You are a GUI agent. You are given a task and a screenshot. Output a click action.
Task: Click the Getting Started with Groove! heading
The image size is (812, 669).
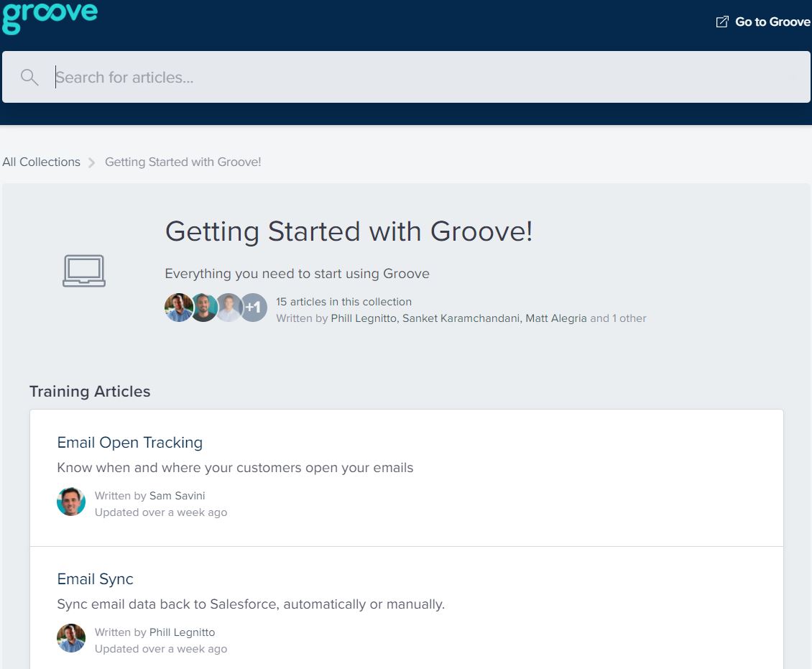tap(349, 231)
